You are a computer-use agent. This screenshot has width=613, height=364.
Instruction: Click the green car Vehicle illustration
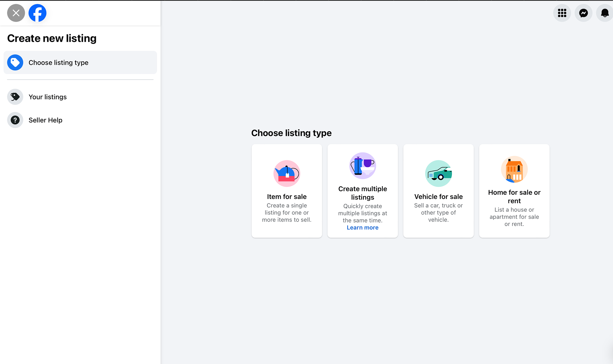tap(438, 173)
